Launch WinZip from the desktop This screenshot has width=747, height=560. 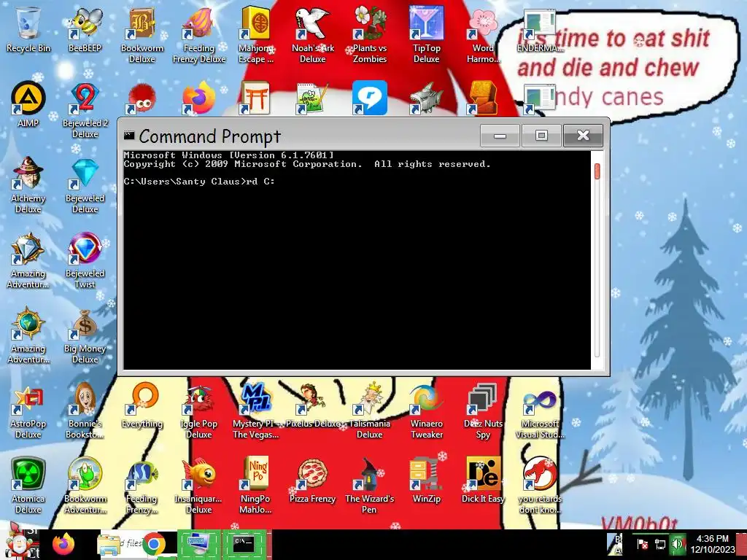426,480
